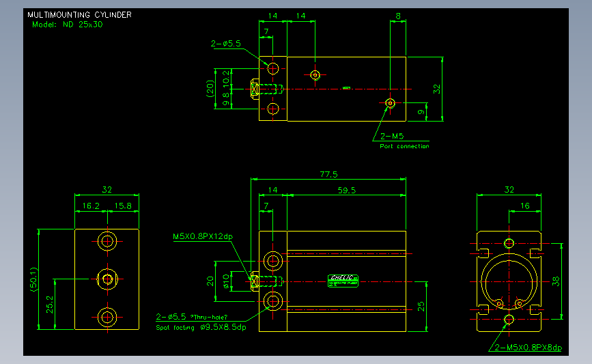This screenshot has height=364, width=592.
Task: Click the '20' hole spacing dimension in front view
Action: 210,281
